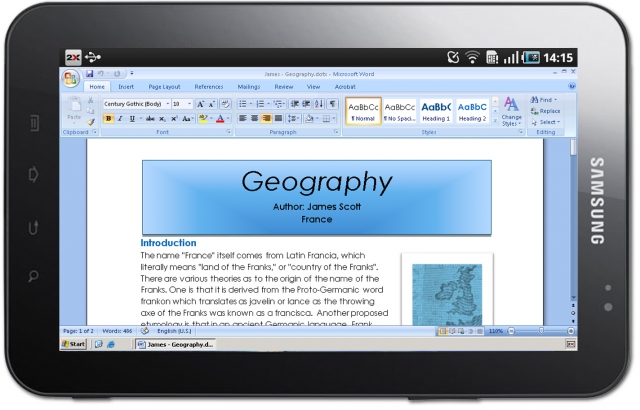Viewport: 640px width, 410px height.
Task: Toggle Italic formatting
Action: (x=120, y=118)
